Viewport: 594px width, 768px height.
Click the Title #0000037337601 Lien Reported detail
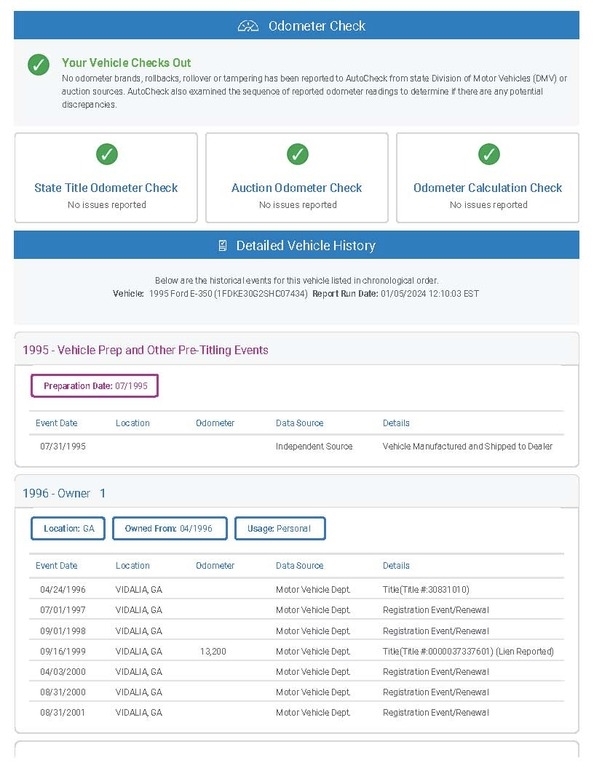click(468, 651)
